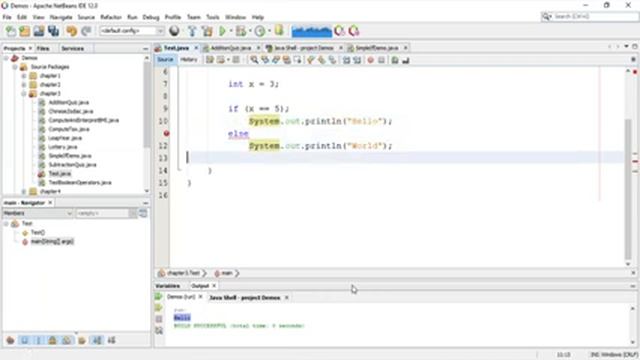Open the File menu
Viewport: 640px width, 360px height.
(7, 17)
